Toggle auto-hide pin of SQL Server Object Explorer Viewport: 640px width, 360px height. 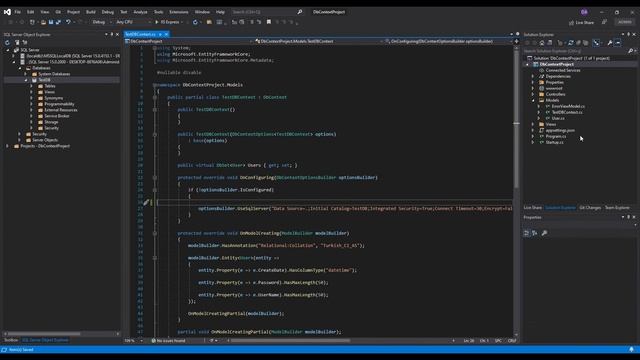point(112,35)
